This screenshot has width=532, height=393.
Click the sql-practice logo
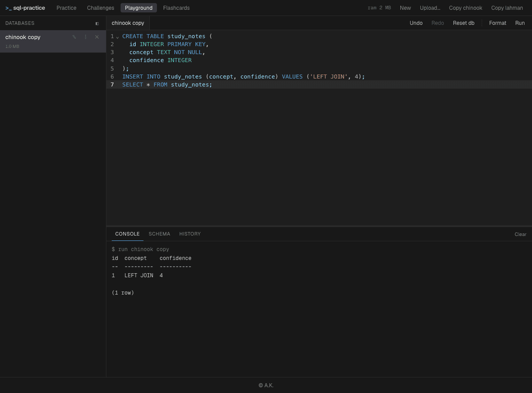coord(25,8)
